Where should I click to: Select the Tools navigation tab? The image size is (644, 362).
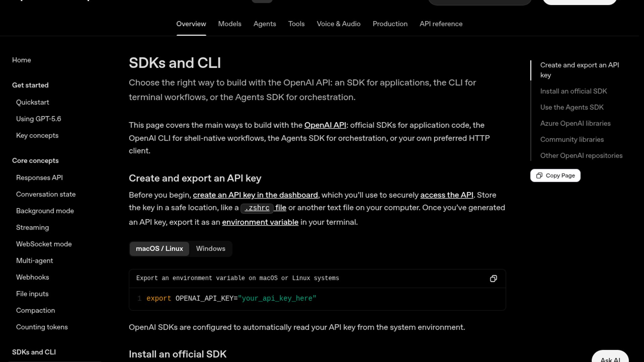pos(297,24)
